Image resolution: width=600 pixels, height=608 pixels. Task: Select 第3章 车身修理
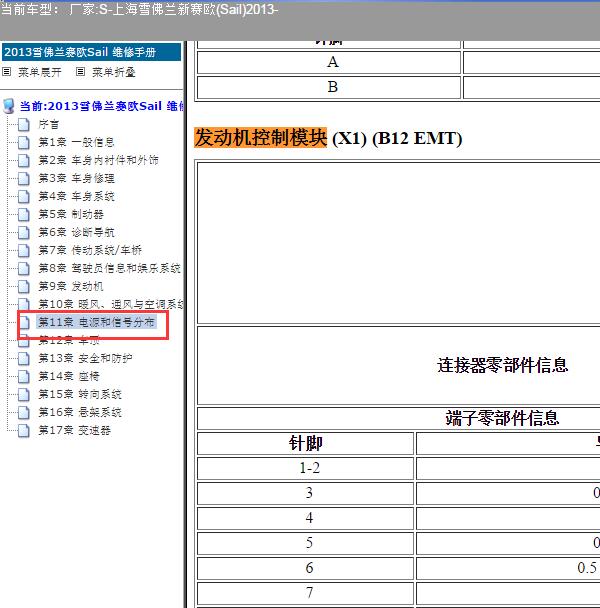(x=76, y=179)
